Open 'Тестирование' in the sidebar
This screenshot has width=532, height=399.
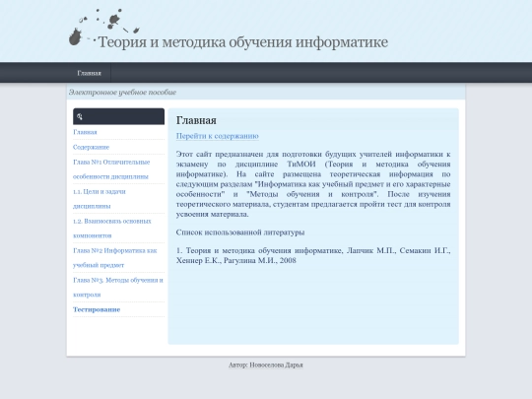[97, 309]
